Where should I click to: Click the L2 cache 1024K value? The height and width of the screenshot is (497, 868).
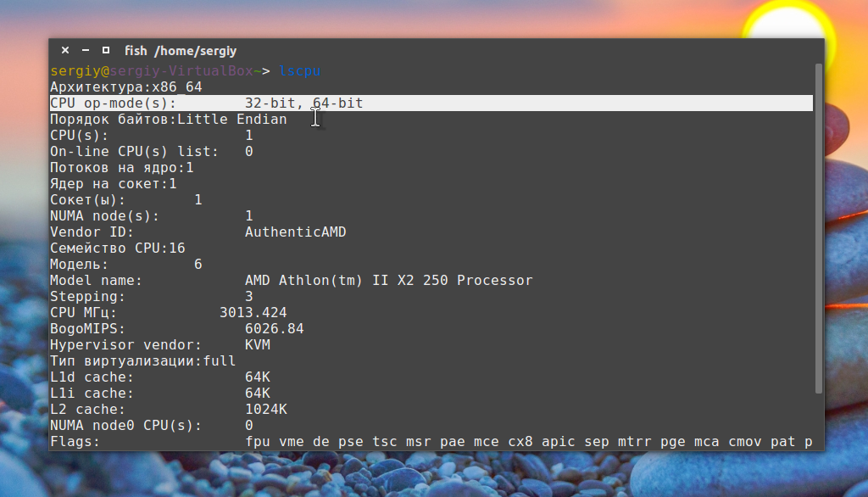(x=265, y=410)
